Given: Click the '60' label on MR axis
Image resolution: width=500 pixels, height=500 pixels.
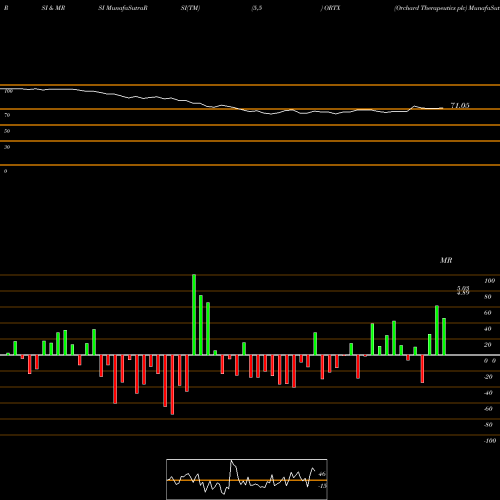Looking at the screenshot, I should pos(488,313).
